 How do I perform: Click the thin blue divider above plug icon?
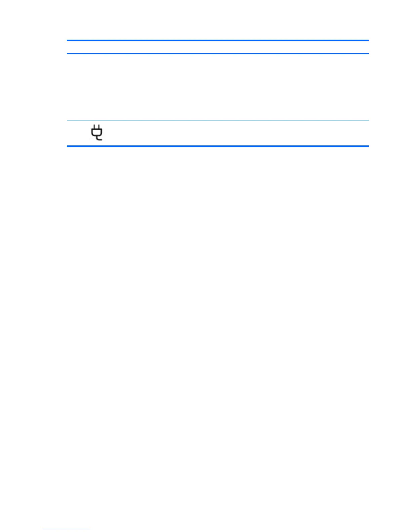coord(218,121)
